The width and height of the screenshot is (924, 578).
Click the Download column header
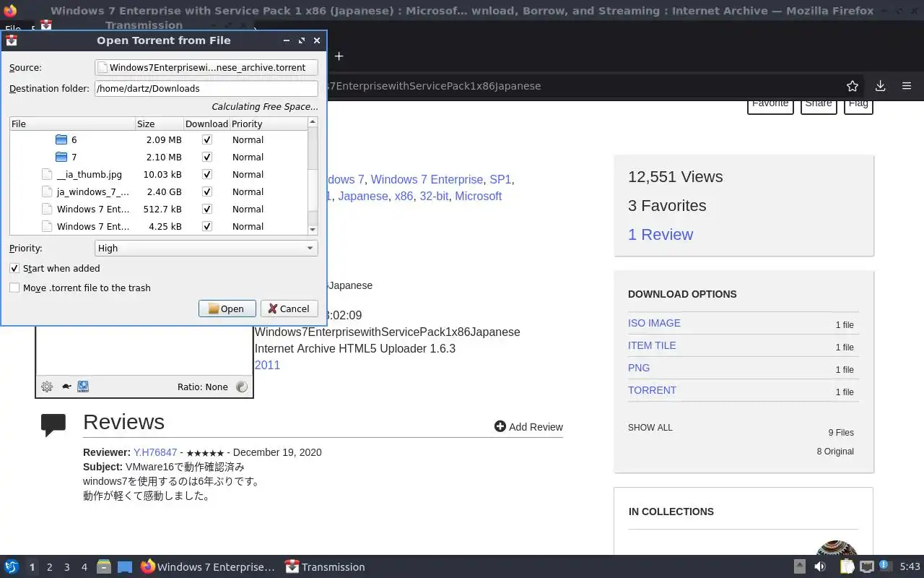click(x=206, y=124)
